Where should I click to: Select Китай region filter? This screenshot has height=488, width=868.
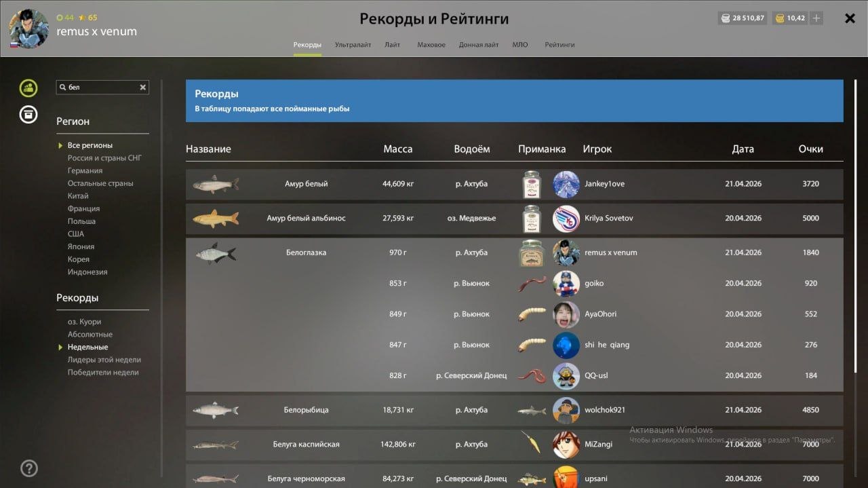coord(78,196)
